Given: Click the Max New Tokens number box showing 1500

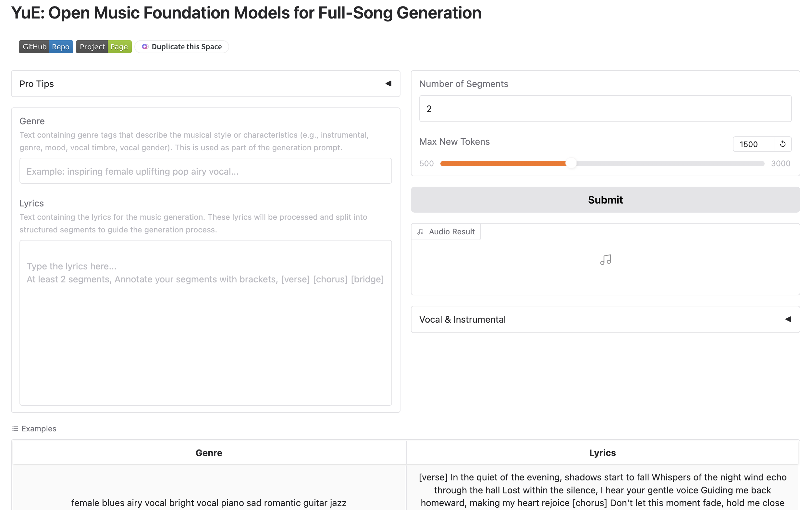Looking at the screenshot, I should [x=753, y=144].
